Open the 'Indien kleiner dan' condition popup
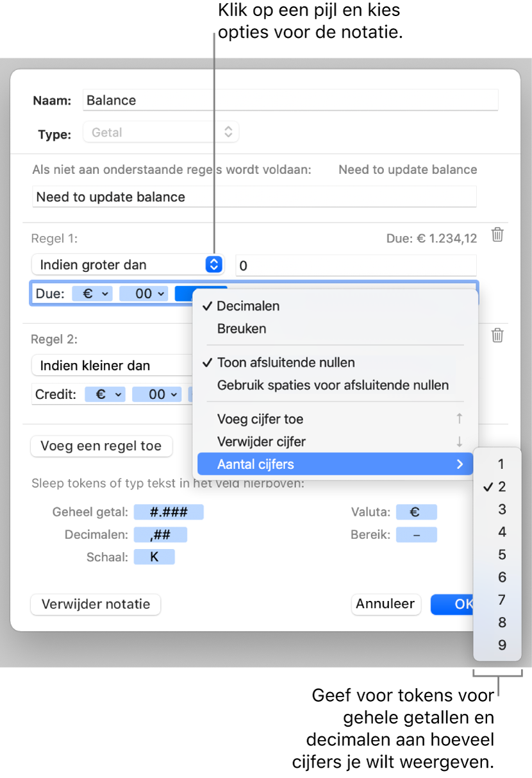 click(x=112, y=366)
